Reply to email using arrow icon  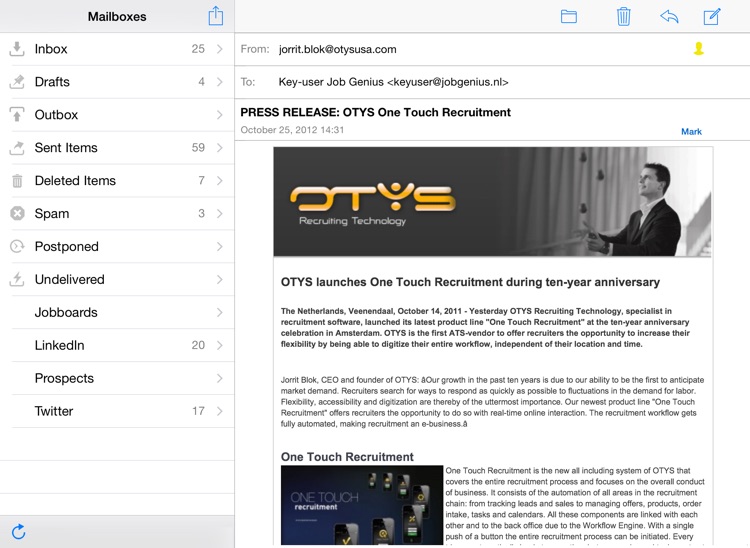click(669, 16)
